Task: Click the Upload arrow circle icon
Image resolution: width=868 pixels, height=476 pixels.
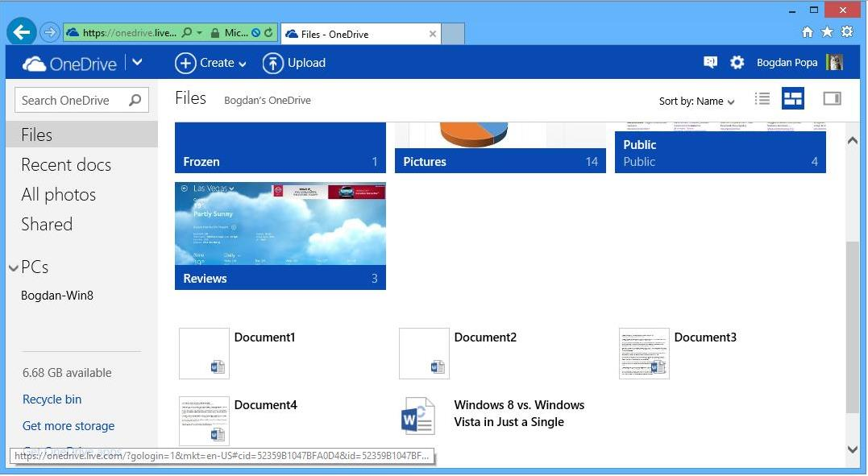Action: (x=273, y=63)
